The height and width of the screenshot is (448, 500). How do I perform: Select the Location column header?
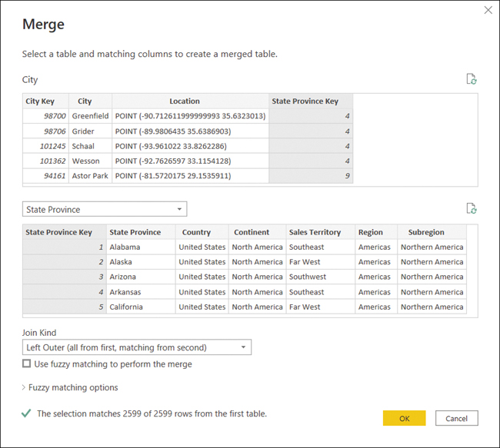pyautogui.click(x=185, y=101)
